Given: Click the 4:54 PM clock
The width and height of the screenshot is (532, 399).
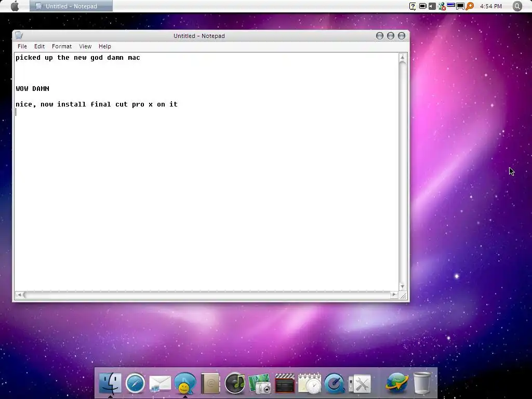Looking at the screenshot, I should pos(490,6).
